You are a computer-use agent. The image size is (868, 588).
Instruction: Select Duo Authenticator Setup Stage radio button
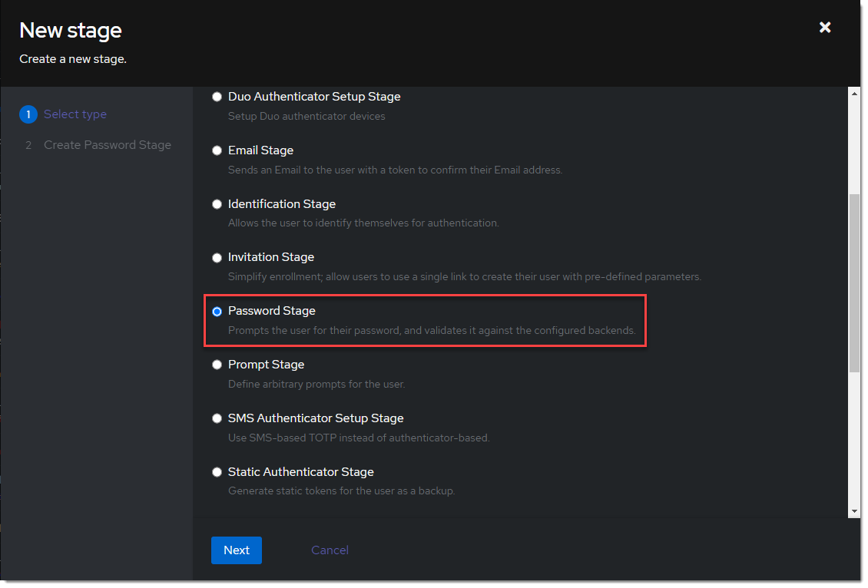[x=217, y=97]
